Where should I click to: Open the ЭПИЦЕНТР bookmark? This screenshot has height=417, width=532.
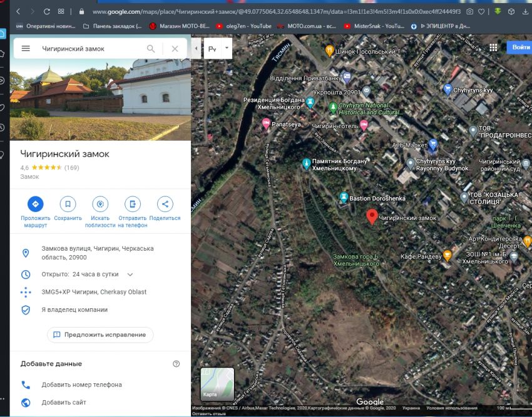click(x=441, y=26)
